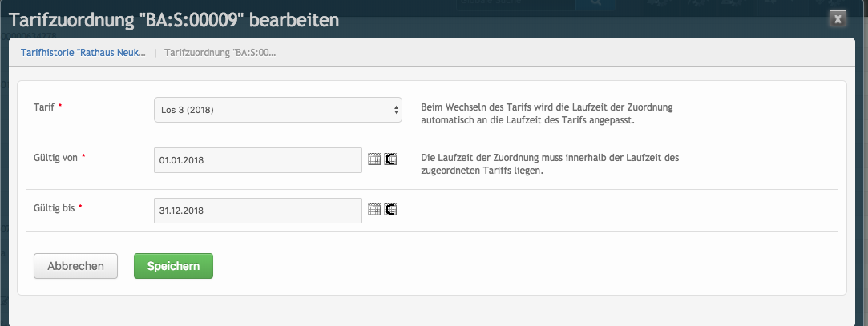Open calendar picker for Gültig bis
Image resolution: width=868 pixels, height=326 pixels.
374,209
